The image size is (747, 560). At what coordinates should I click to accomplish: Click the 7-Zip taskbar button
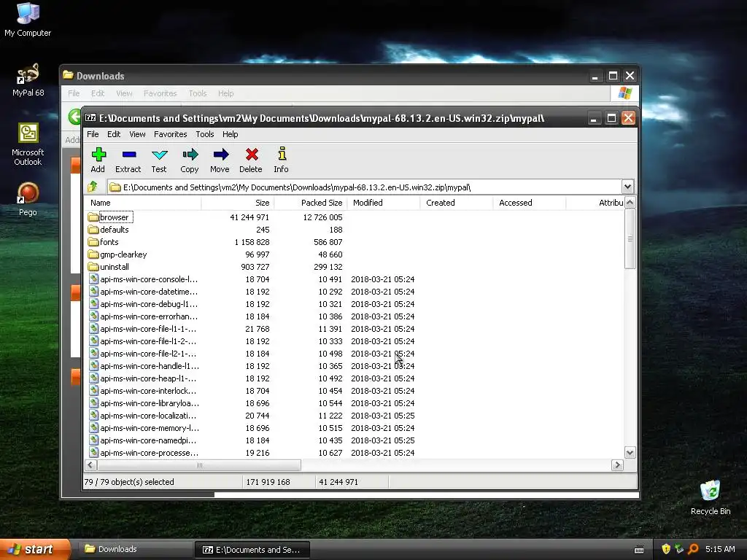pyautogui.click(x=252, y=550)
